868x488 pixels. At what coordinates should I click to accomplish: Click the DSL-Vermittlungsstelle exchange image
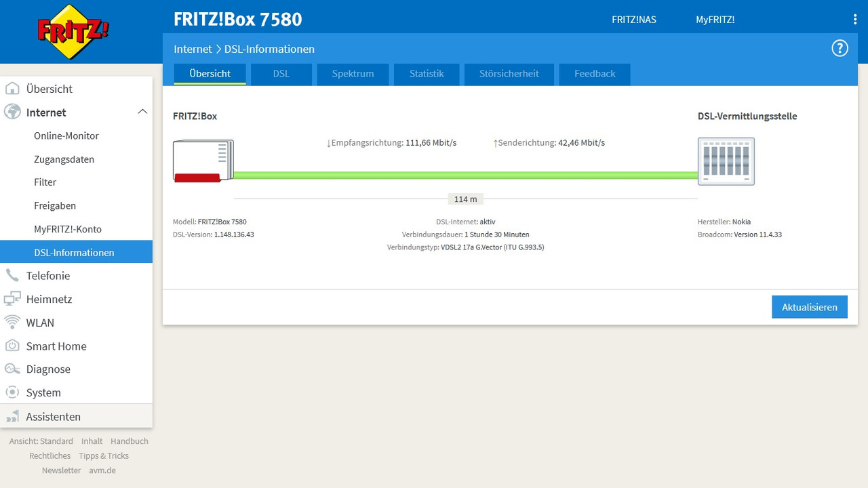726,161
